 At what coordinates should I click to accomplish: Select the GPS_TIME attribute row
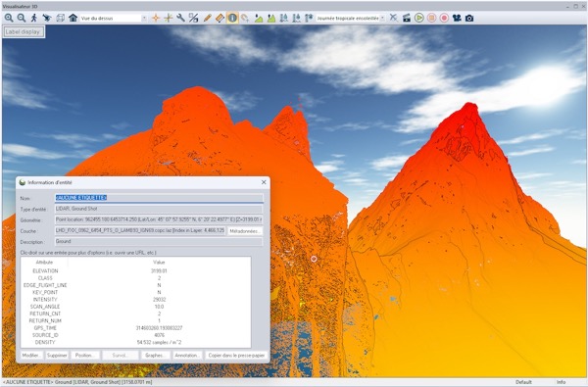[136, 328]
